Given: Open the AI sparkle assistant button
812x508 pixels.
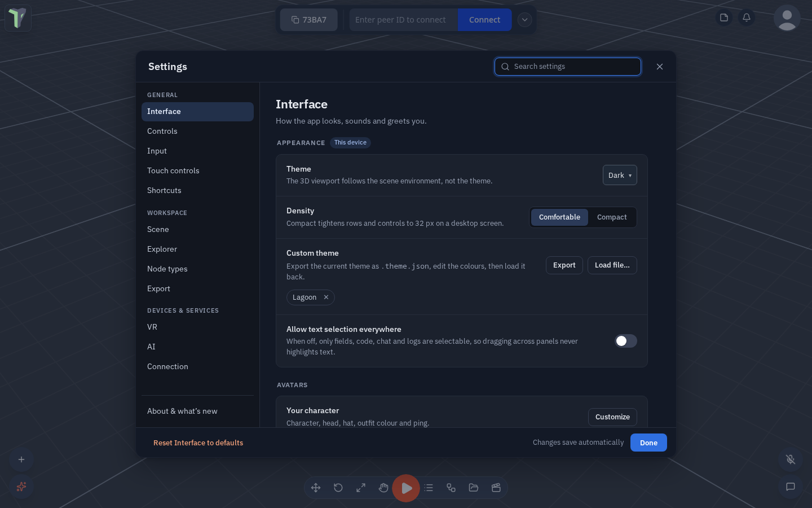Looking at the screenshot, I should 21,487.
